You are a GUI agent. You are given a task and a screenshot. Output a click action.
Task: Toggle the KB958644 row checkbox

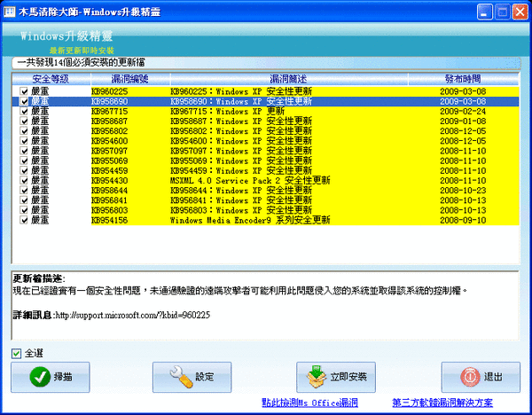point(24,191)
